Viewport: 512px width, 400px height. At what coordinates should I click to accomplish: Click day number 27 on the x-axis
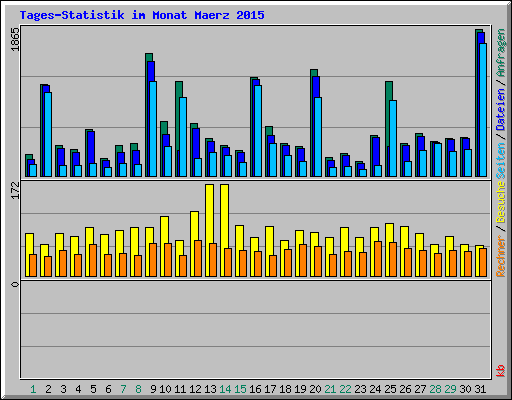pyautogui.click(x=420, y=389)
